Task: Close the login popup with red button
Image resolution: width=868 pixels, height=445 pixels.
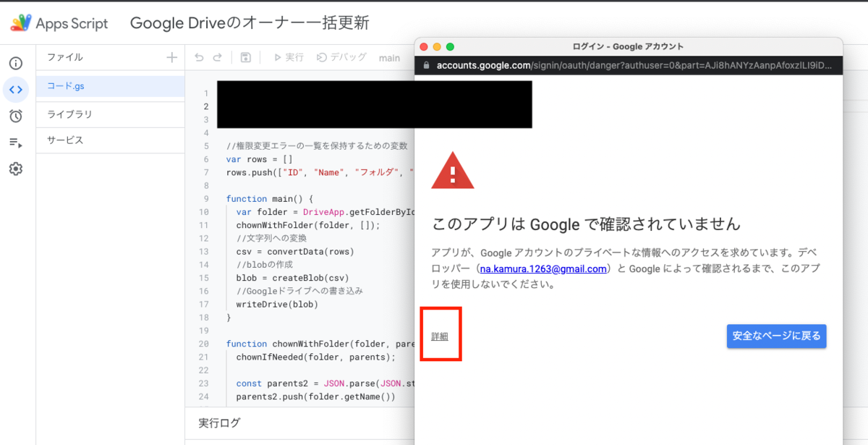Action: [x=425, y=46]
